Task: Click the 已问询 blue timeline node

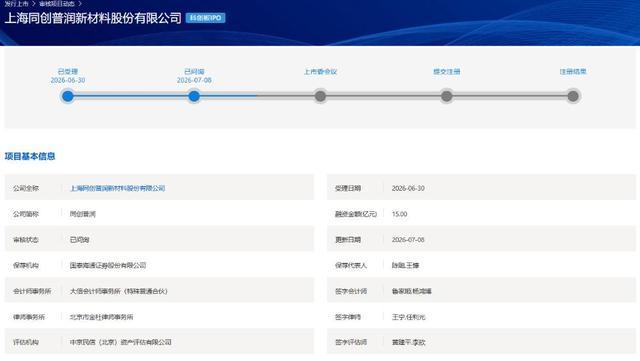Action: pyautogui.click(x=194, y=96)
